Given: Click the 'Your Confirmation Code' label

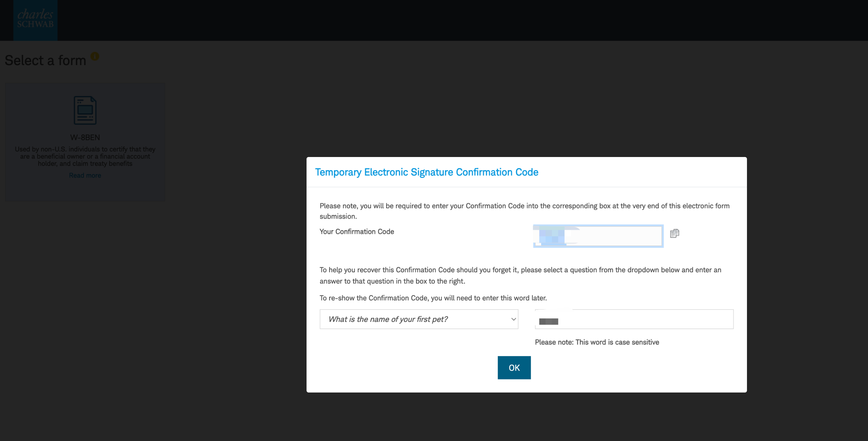Looking at the screenshot, I should [x=357, y=232].
